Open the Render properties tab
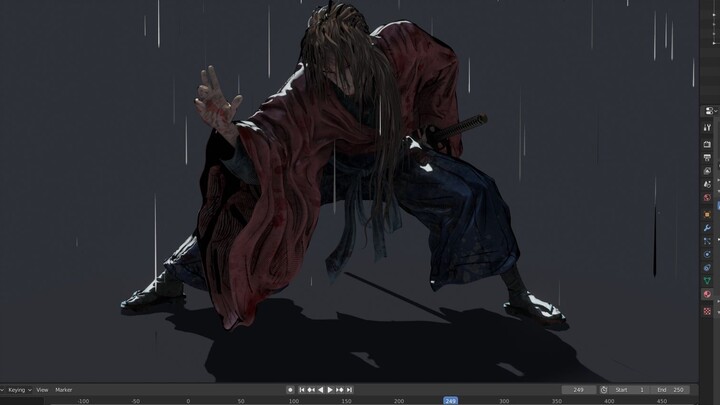This screenshot has height=405, width=720. click(x=707, y=144)
